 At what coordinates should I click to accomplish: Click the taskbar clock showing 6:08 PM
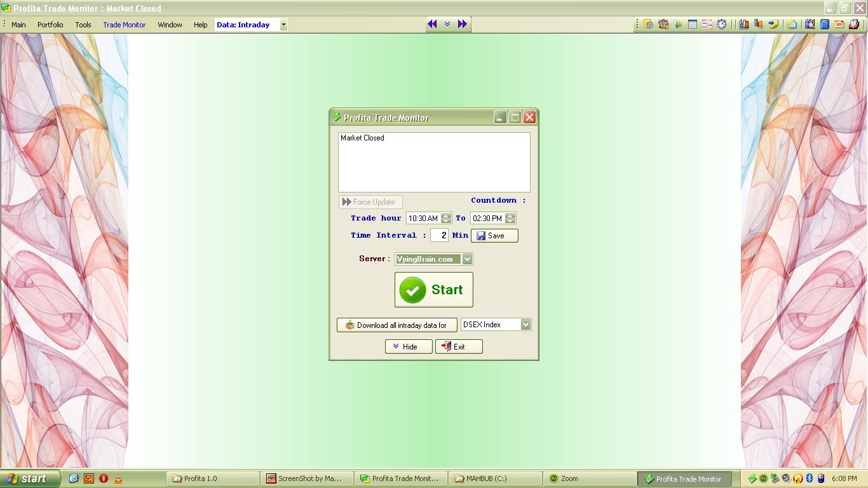point(844,478)
